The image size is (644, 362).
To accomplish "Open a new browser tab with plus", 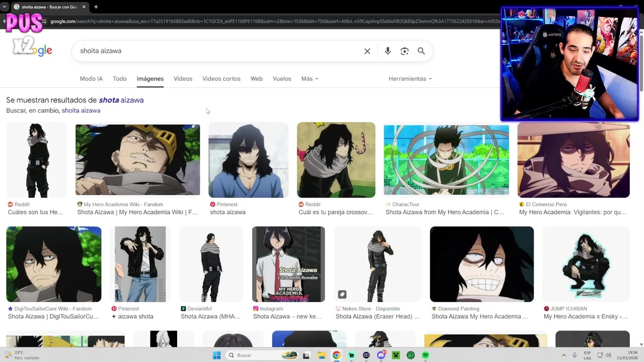I will (x=96, y=7).
